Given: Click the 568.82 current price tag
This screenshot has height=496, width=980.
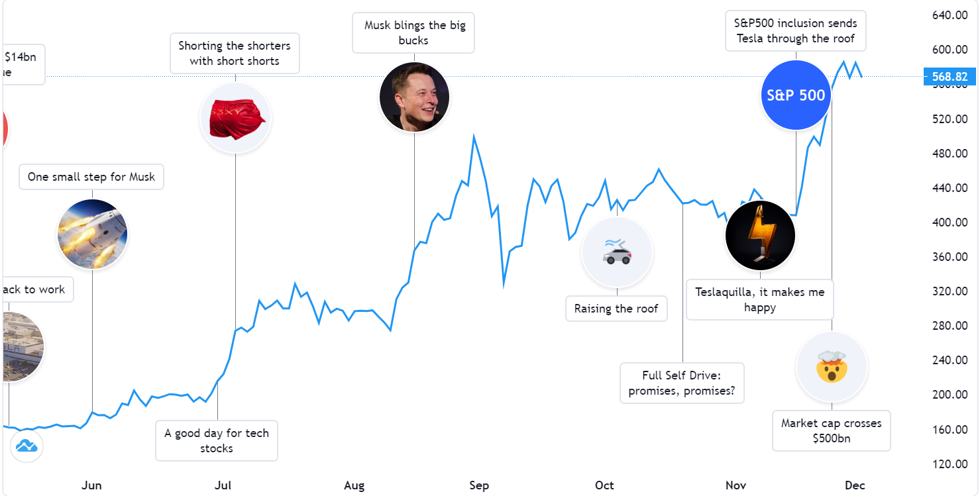Looking at the screenshot, I should (x=950, y=77).
